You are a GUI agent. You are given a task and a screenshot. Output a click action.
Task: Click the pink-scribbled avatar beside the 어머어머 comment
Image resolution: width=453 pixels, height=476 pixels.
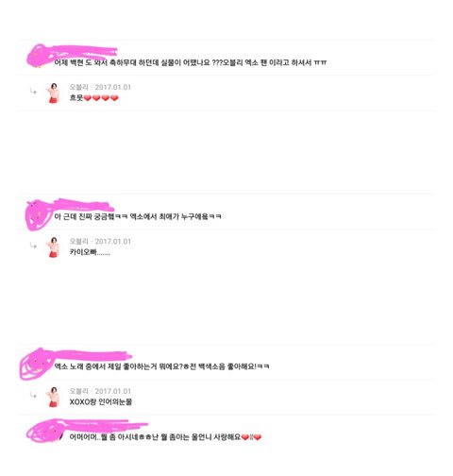tap(45, 432)
